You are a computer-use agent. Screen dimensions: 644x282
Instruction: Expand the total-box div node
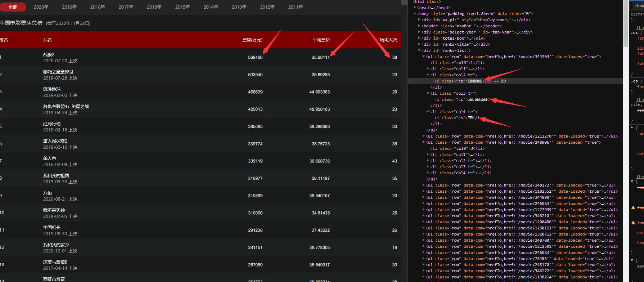point(419,38)
